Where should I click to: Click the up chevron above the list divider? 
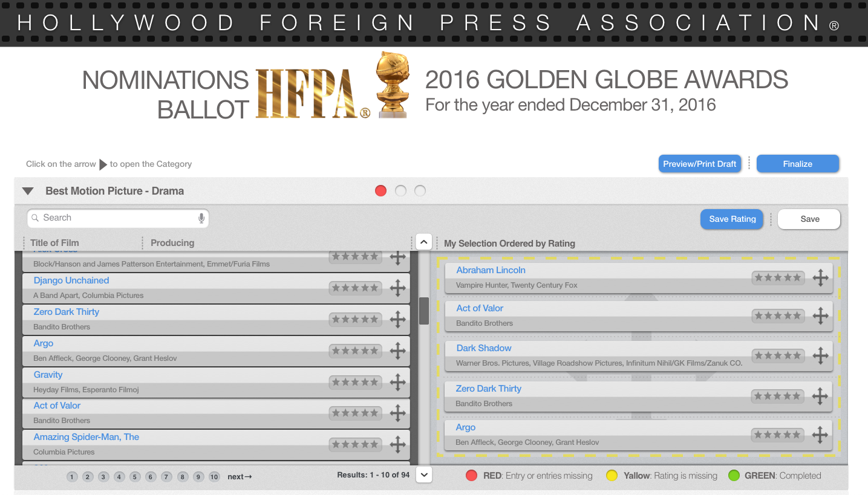click(423, 242)
